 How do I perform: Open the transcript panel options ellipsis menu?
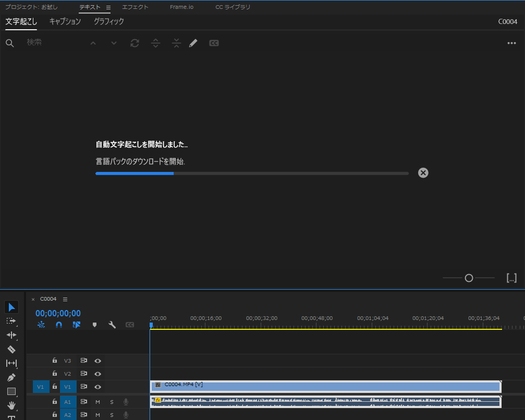tap(511, 43)
